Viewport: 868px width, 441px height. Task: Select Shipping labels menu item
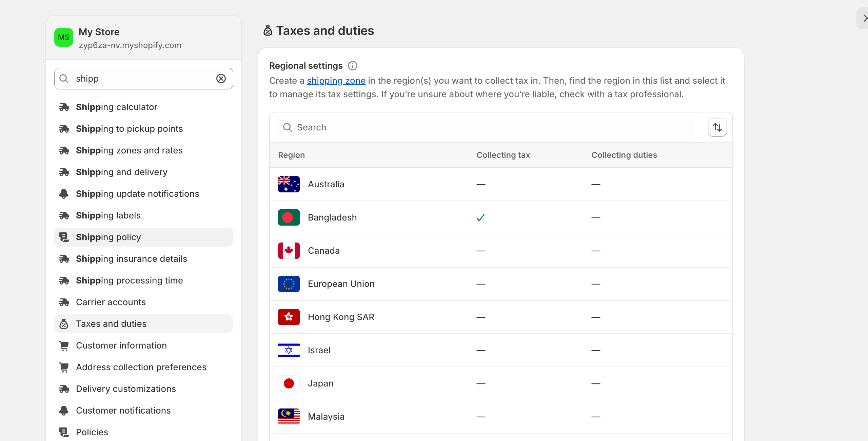144,215
